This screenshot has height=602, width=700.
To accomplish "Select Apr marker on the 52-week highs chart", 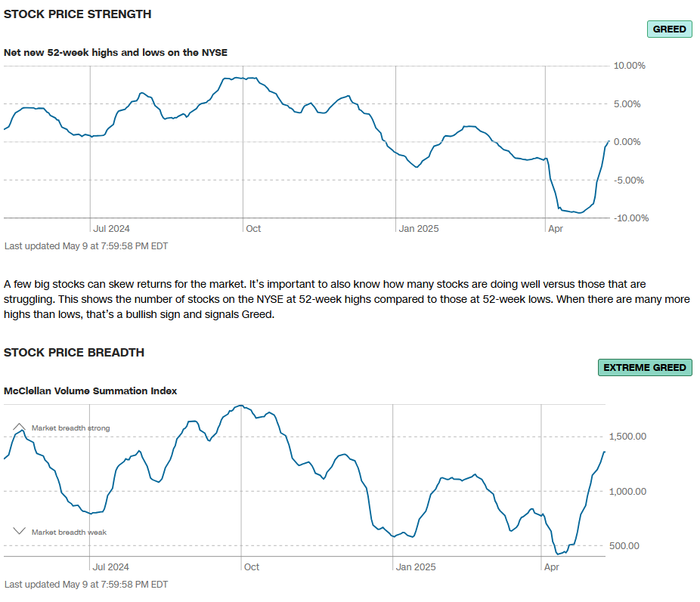I will pyautogui.click(x=555, y=228).
